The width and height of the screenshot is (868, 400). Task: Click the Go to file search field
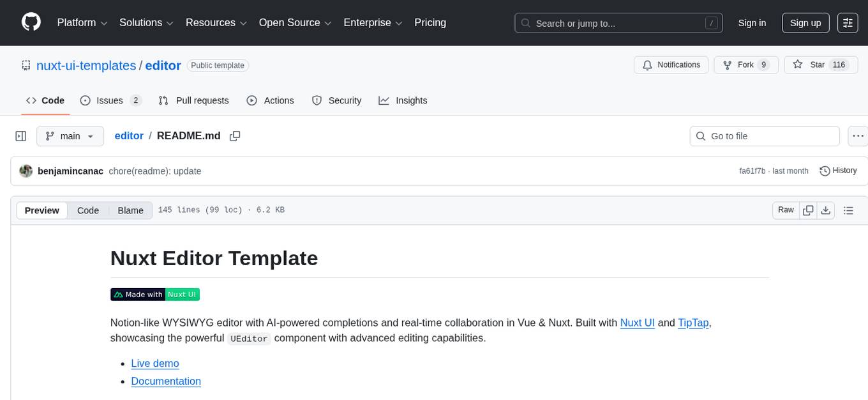pyautogui.click(x=764, y=135)
